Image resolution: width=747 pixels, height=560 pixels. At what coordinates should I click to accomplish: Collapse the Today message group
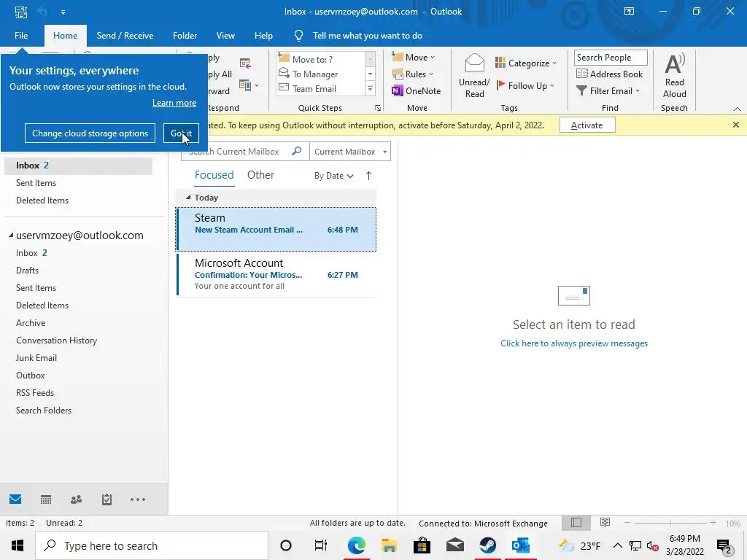(188, 197)
